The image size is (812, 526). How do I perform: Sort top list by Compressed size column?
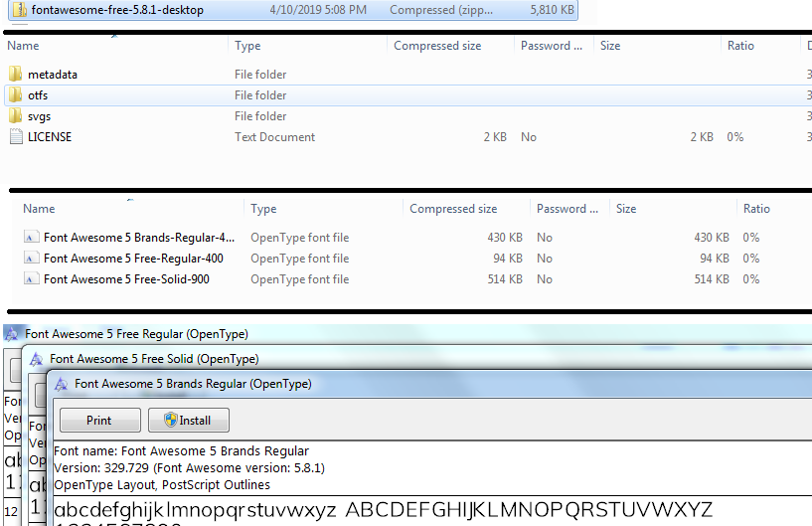coord(437,46)
